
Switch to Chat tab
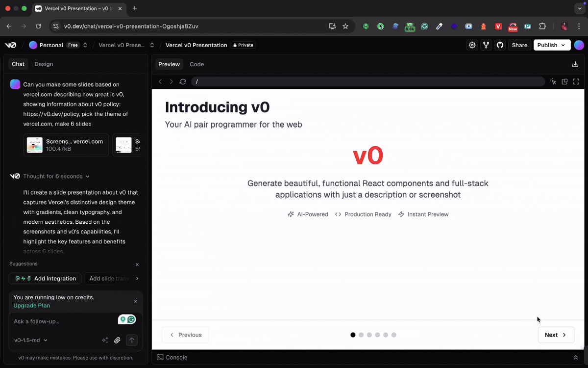pos(18,64)
